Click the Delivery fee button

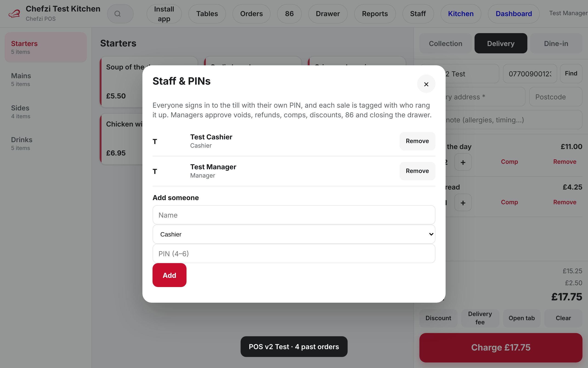[x=480, y=318]
